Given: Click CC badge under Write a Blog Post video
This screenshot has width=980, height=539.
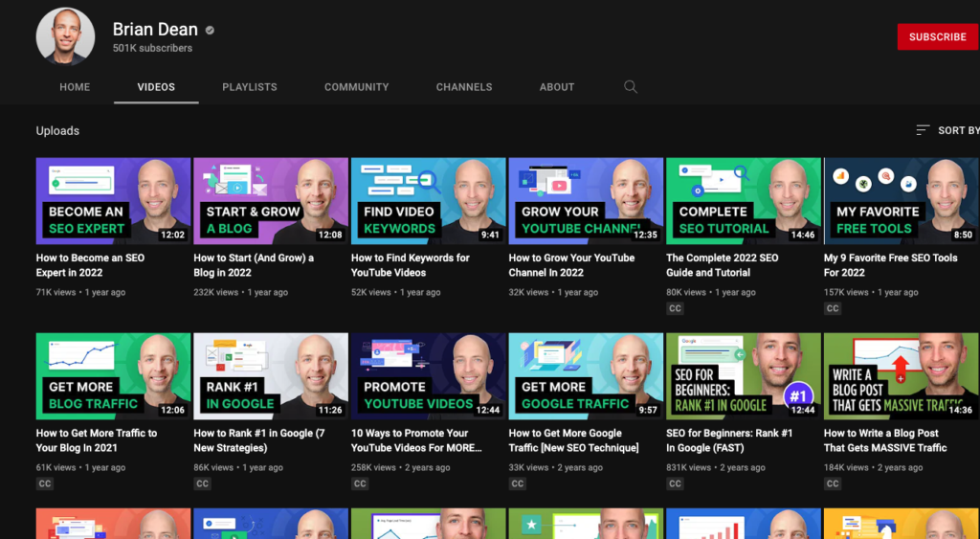Looking at the screenshot, I should click(x=833, y=483).
